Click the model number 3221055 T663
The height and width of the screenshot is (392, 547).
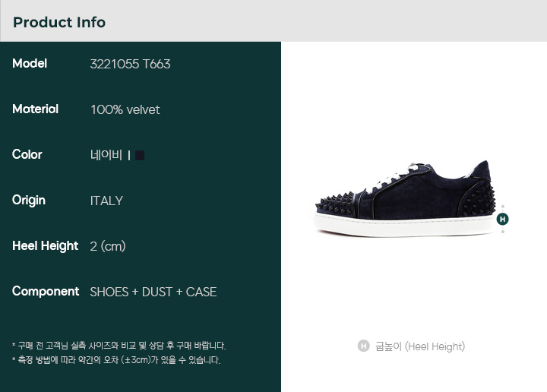coord(130,64)
